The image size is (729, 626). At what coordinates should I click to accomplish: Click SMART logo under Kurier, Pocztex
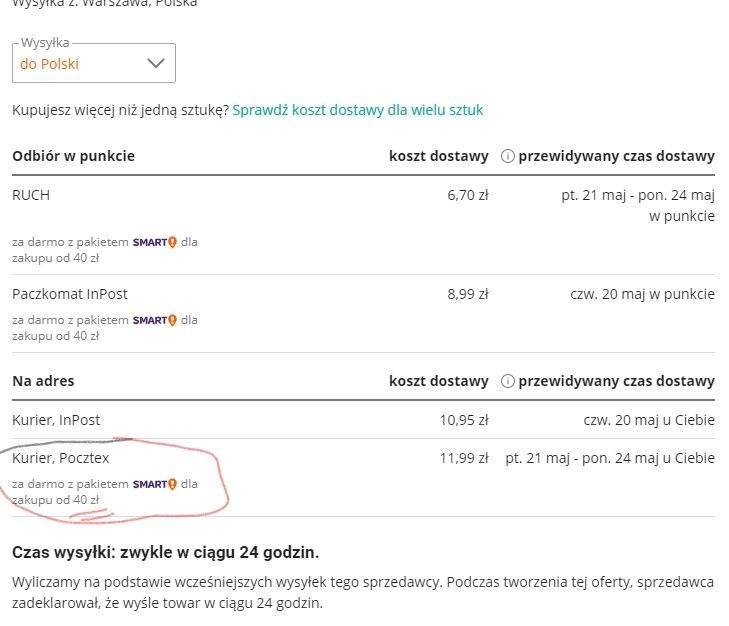tap(154, 484)
